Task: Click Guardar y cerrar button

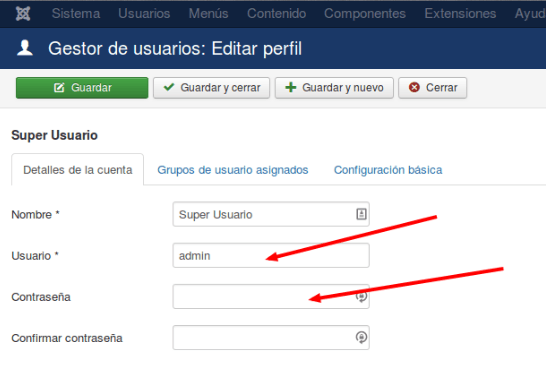Action: (212, 88)
